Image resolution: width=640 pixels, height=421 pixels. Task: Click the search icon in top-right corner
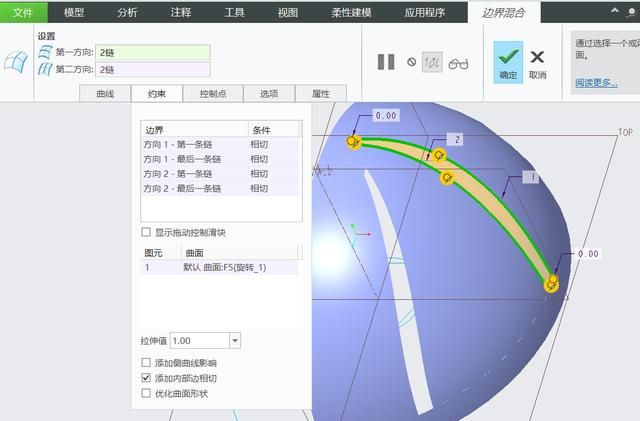click(x=632, y=12)
